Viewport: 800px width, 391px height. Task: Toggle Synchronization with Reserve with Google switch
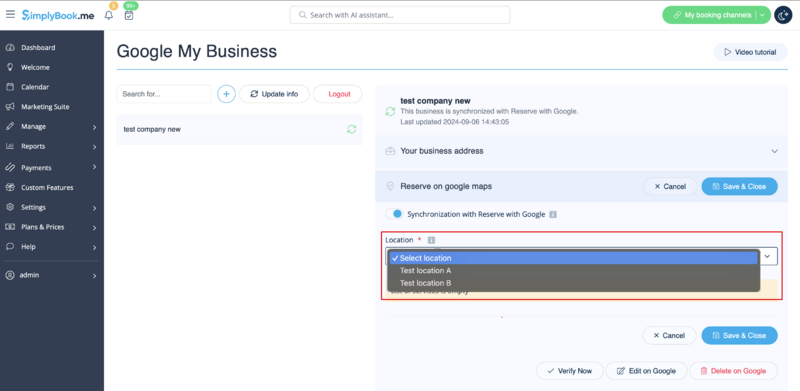(x=394, y=214)
